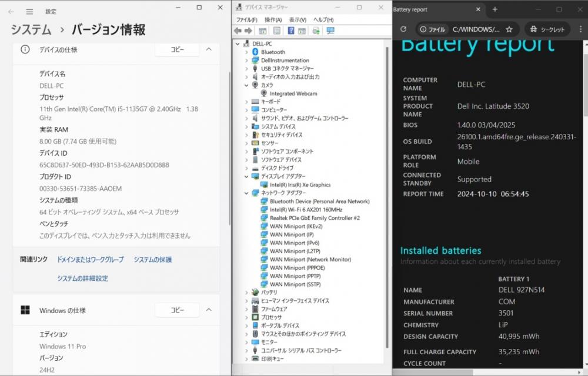
Task: Click the Bluetooth category icon in device tree
Action: point(255,52)
